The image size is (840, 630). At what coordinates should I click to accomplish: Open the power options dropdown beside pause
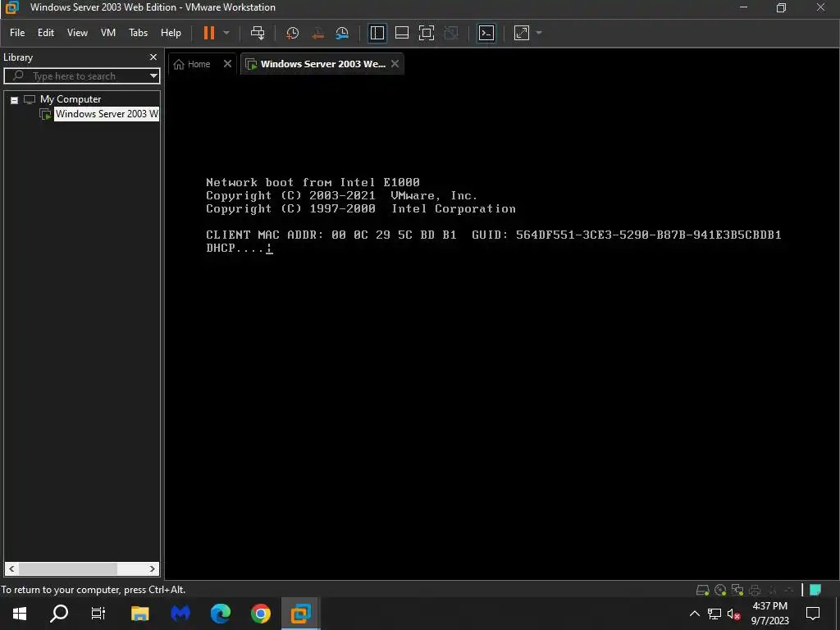coord(226,33)
